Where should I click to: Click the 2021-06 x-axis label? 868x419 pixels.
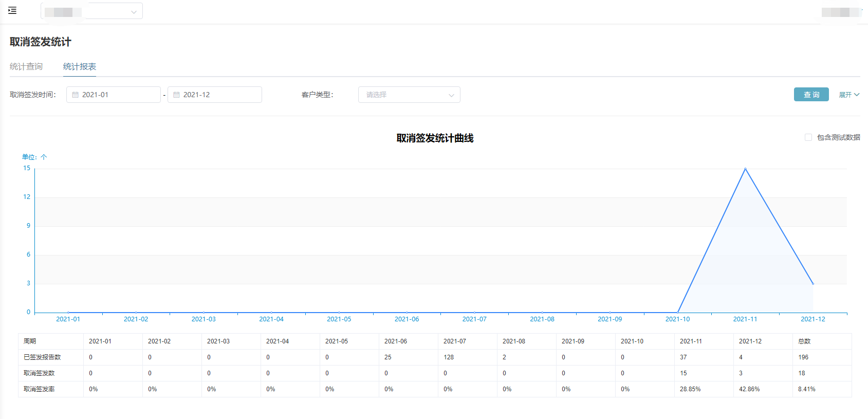tap(407, 319)
